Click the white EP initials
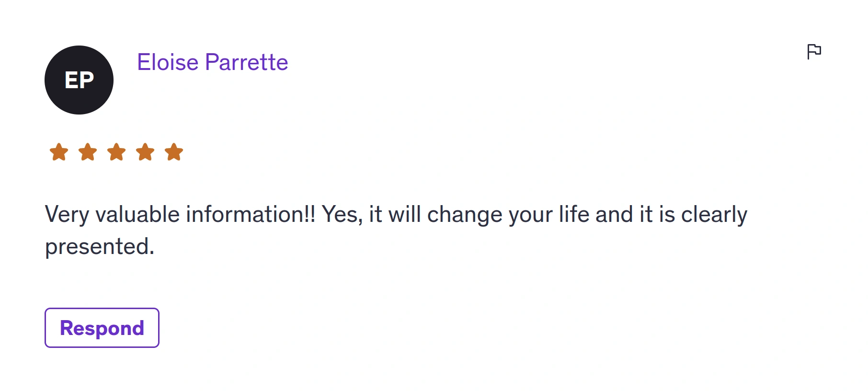Image resolution: width=868 pixels, height=392 pixels. [x=79, y=80]
